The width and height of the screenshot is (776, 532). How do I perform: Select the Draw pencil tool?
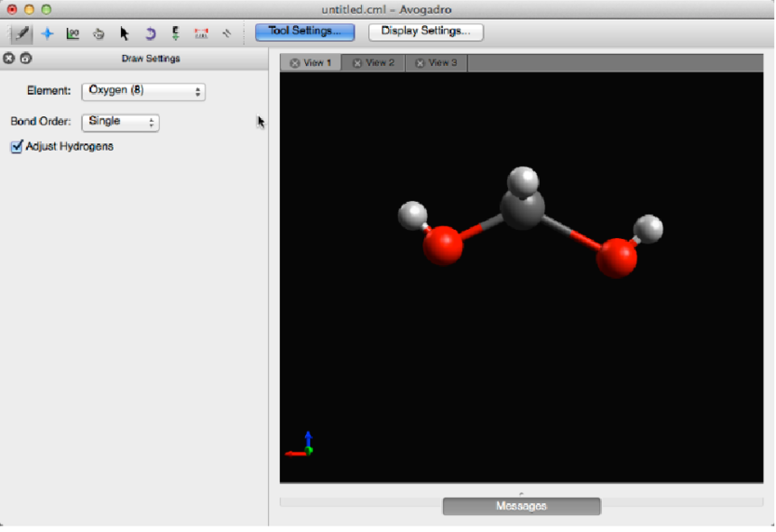[x=22, y=33]
